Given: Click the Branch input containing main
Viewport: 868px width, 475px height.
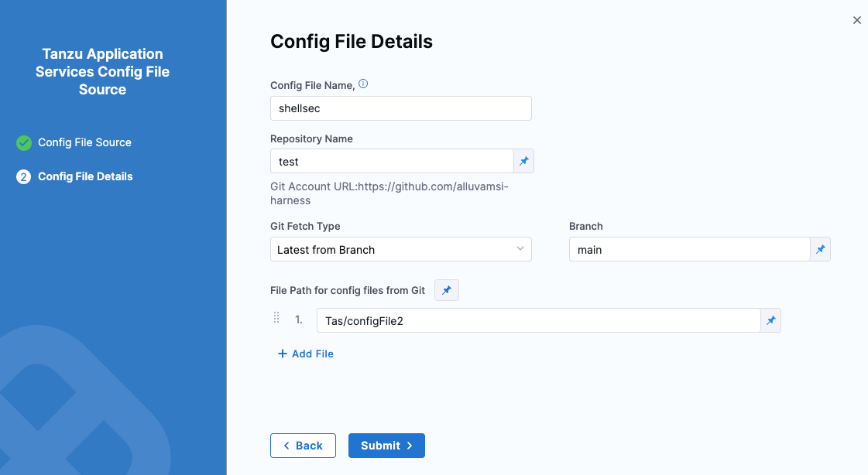Looking at the screenshot, I should (x=688, y=249).
